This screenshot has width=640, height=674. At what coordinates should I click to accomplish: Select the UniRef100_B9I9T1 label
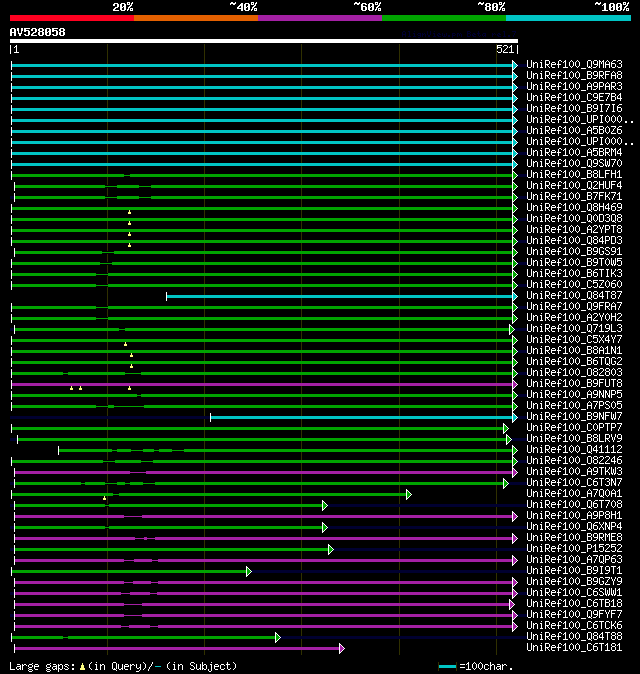[x=574, y=571]
